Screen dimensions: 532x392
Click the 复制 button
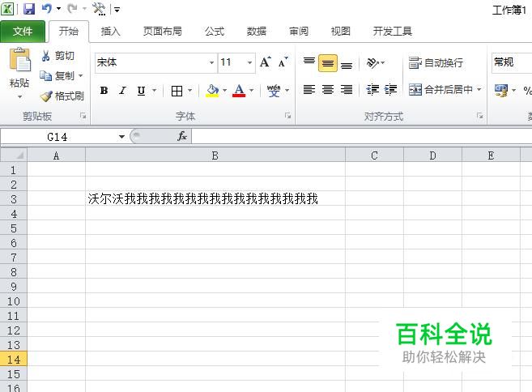pos(57,75)
